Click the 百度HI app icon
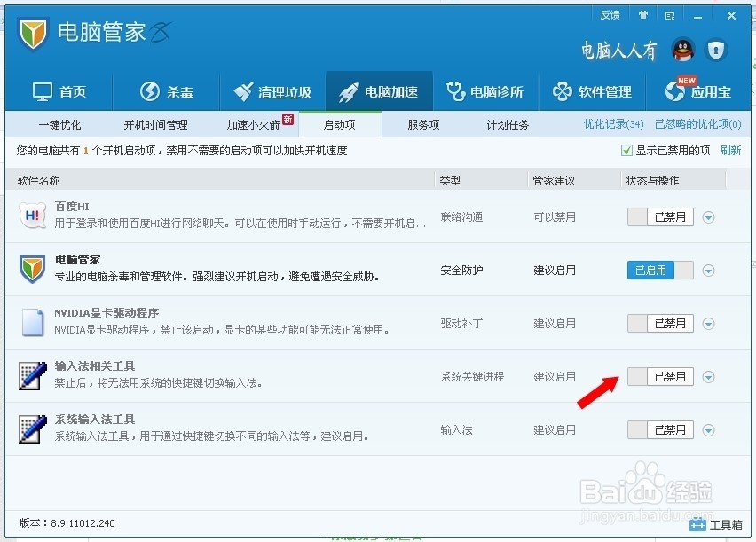Viewport: 756px width, 542px height. (32, 216)
